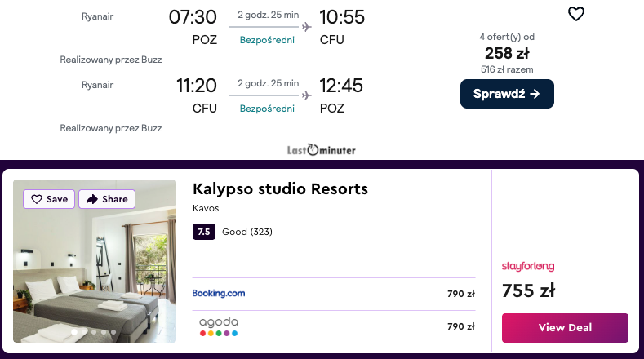Screen dimensions: 644x359
Task: Click Bezpośredni on the POZ to CFU flight
Action: (267, 40)
